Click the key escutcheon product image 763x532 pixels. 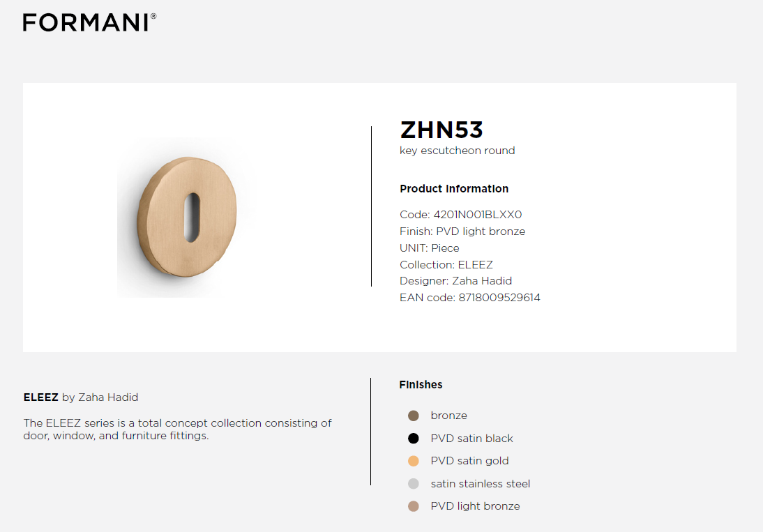pyautogui.click(x=186, y=218)
